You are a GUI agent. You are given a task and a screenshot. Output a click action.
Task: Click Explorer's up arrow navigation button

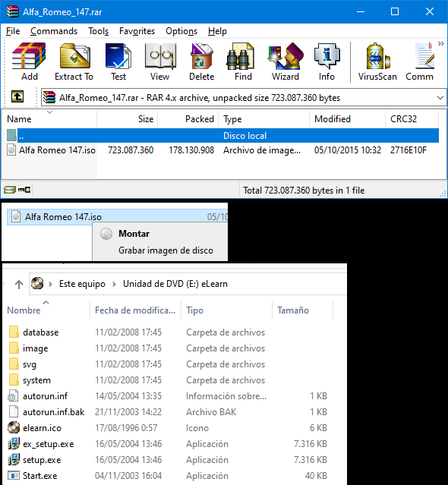19,284
